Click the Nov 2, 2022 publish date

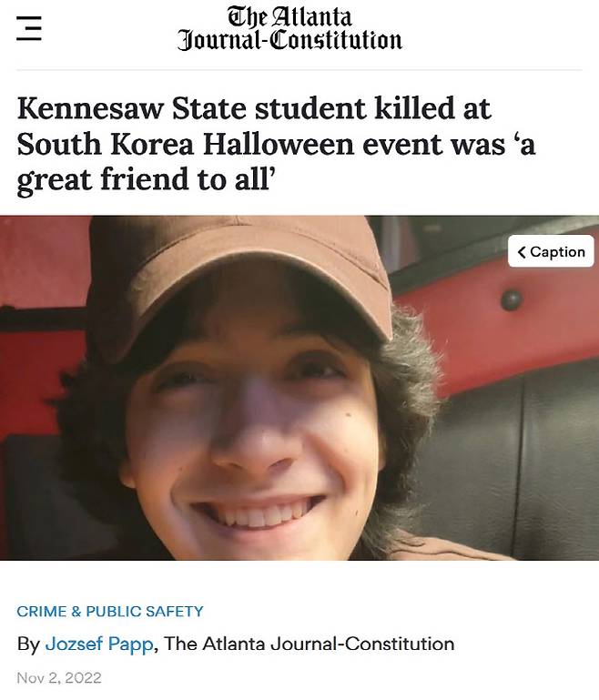(x=59, y=677)
